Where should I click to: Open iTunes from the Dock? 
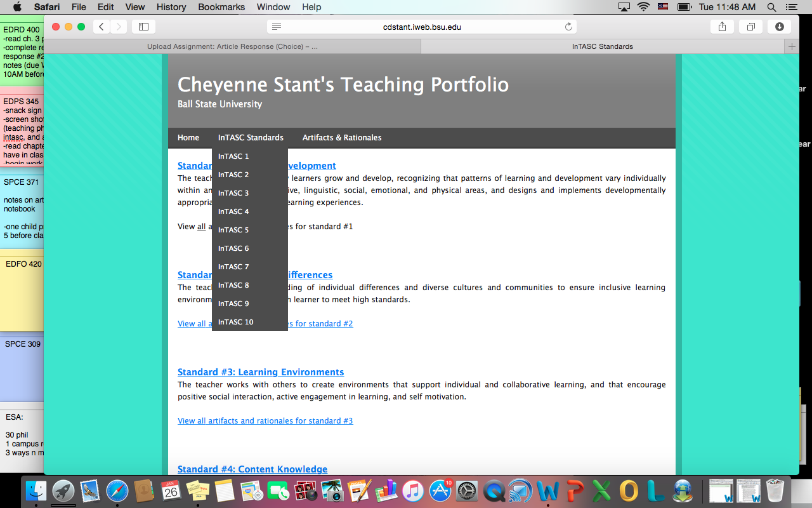coord(412,491)
